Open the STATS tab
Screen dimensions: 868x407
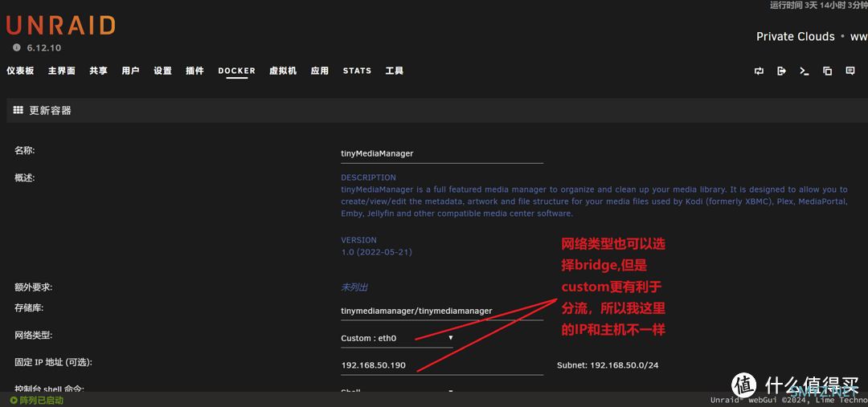357,71
